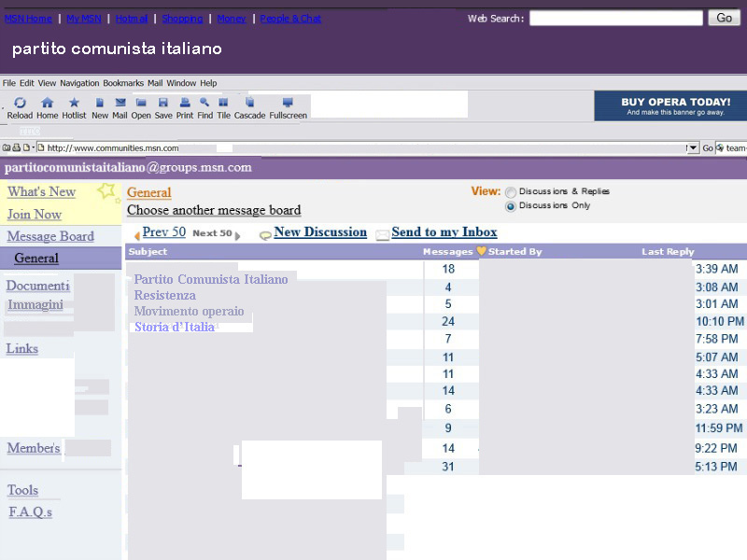Follow the MSN Home link

[28, 19]
